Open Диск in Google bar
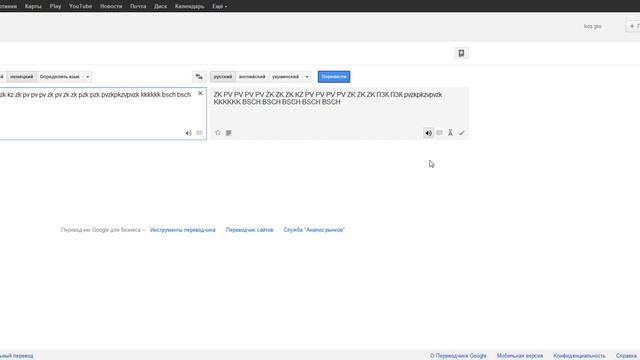Image resolution: width=640 pixels, height=360 pixels. 160,6
